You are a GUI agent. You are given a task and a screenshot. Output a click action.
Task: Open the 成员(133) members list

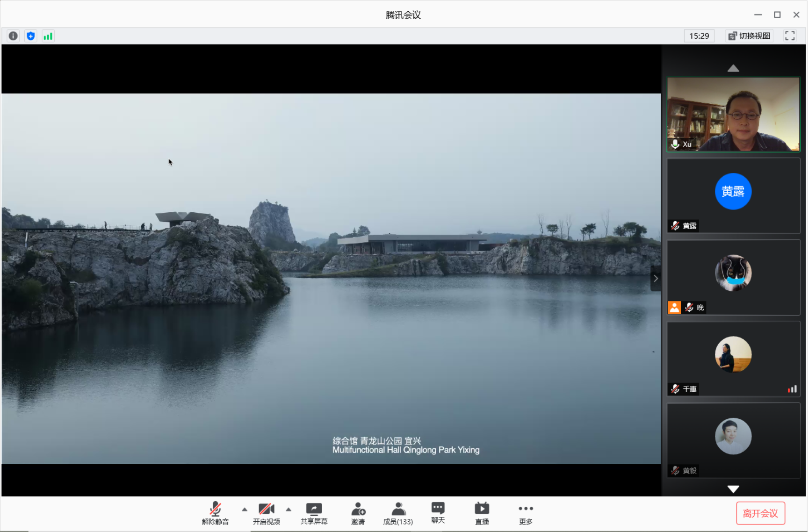pos(398,513)
